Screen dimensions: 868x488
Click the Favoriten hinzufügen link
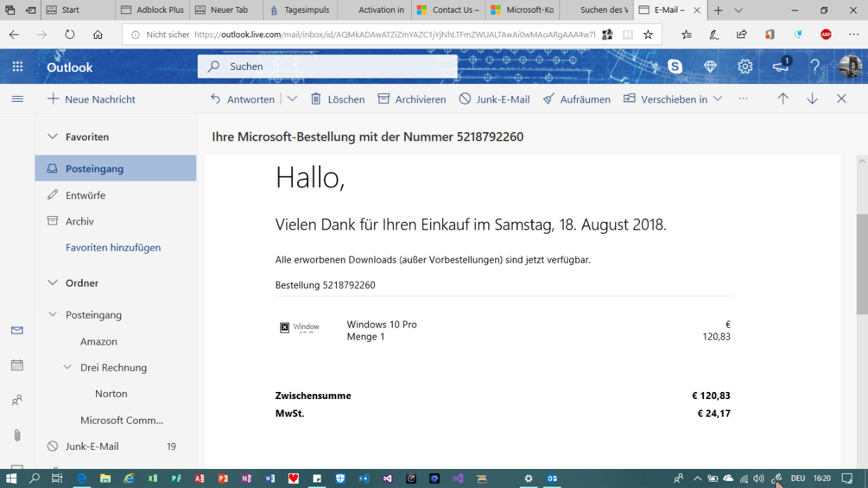coord(113,247)
